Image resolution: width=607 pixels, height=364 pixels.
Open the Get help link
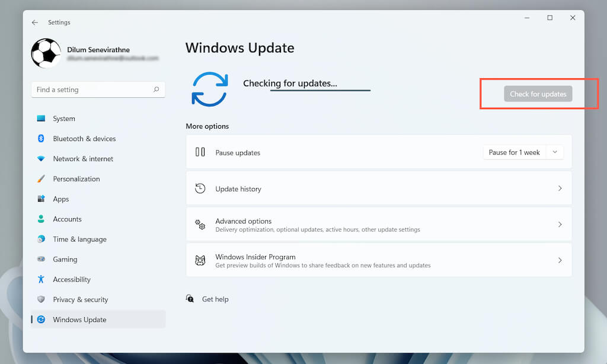[215, 299]
